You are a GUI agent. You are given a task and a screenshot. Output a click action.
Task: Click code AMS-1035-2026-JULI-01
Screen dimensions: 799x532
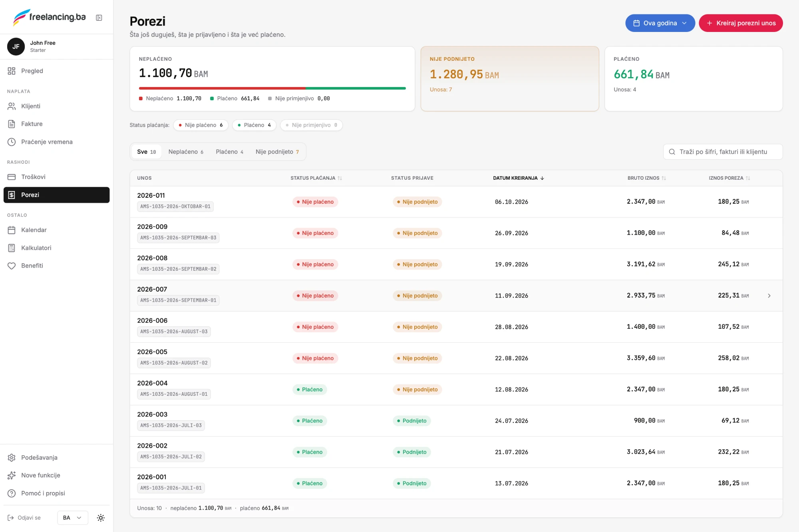tap(171, 488)
